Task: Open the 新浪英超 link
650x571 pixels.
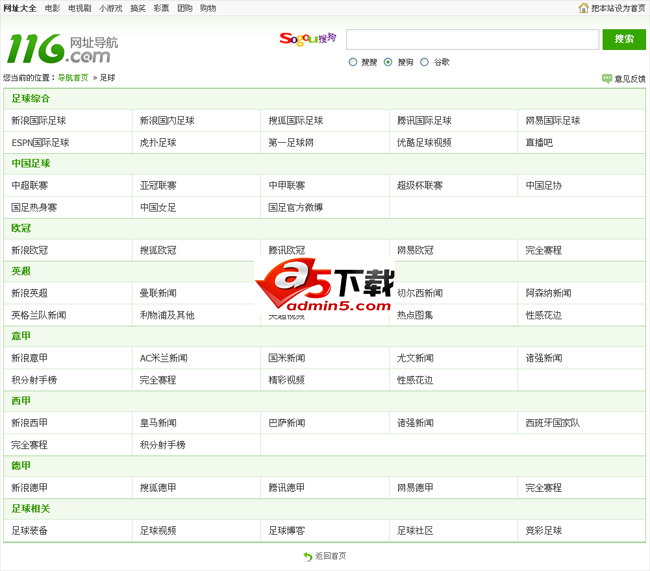Action: click(x=29, y=293)
